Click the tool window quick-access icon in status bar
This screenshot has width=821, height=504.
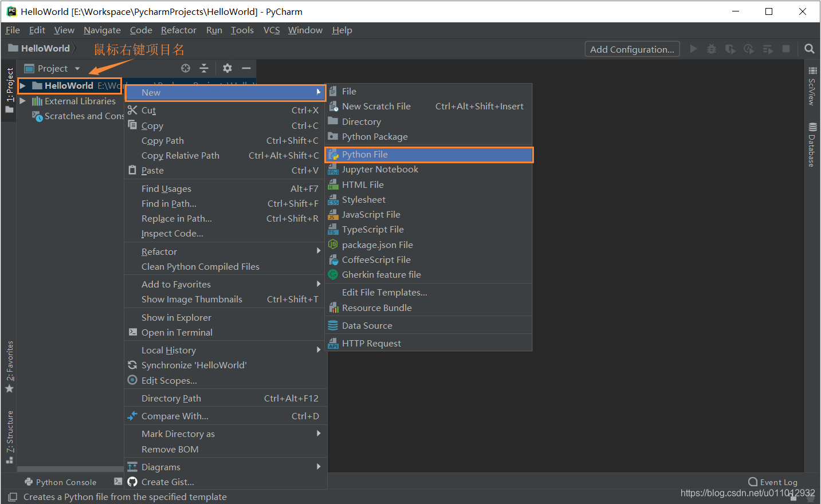point(12,497)
